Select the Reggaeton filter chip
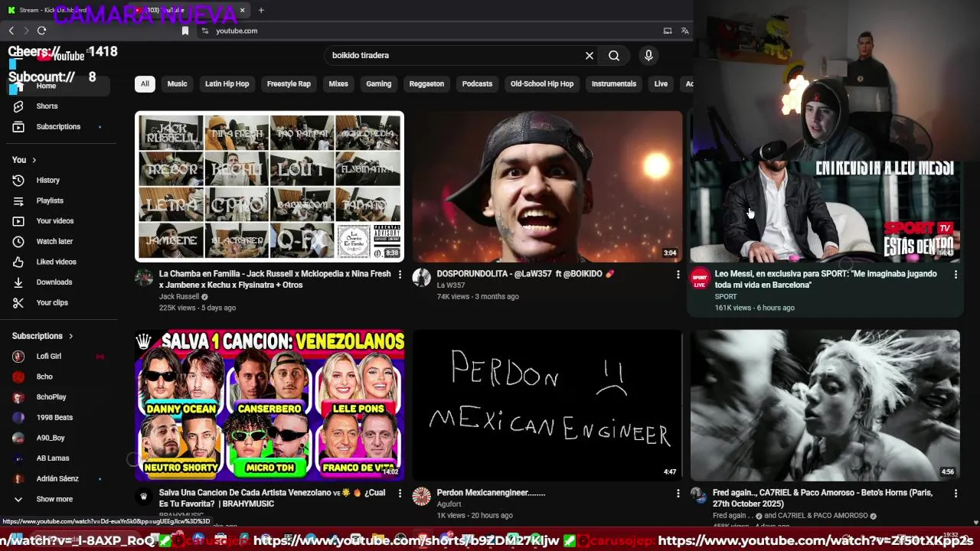This screenshot has width=980, height=551. (426, 84)
